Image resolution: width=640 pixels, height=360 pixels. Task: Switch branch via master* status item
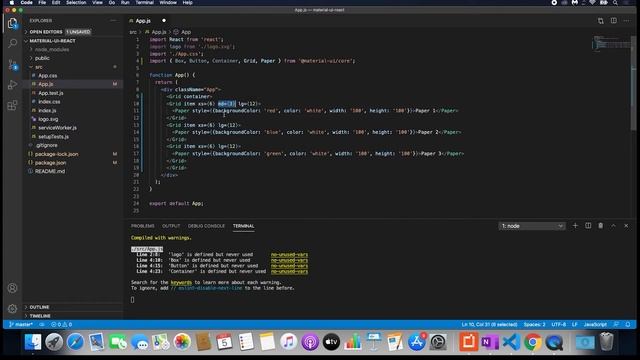coord(21,324)
